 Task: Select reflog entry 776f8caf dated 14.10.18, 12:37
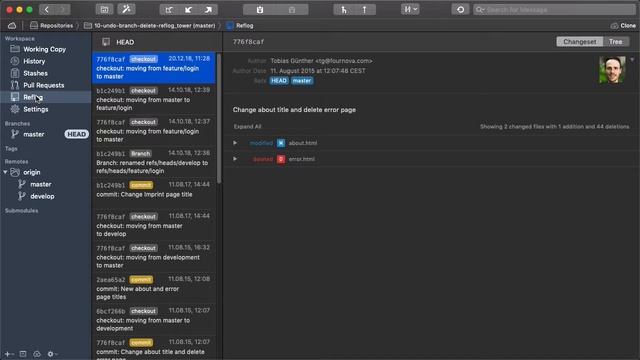pyautogui.click(x=154, y=131)
